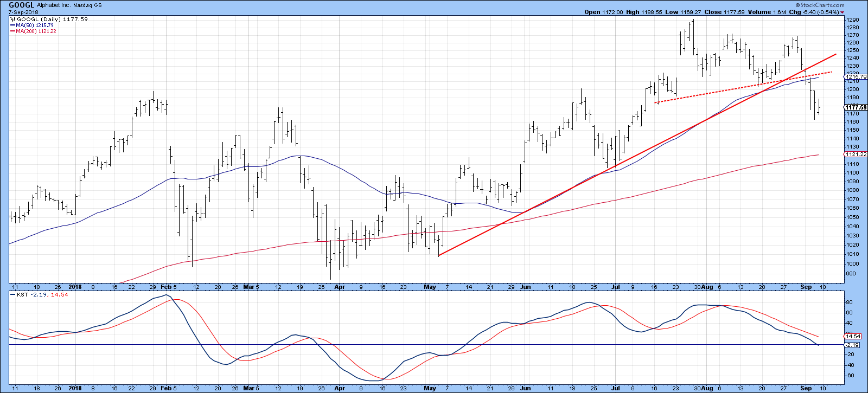Click 'May' on the price panel date axis
The image size is (868, 393).
coord(430,287)
